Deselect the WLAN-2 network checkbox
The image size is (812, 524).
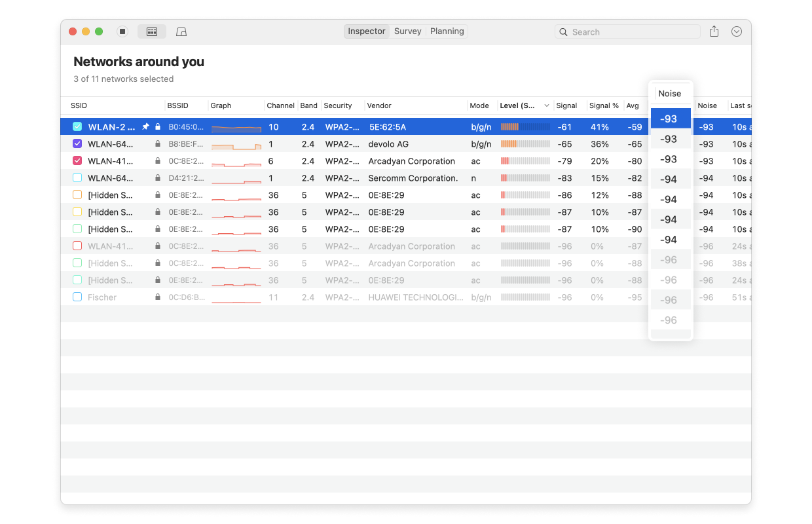77,126
